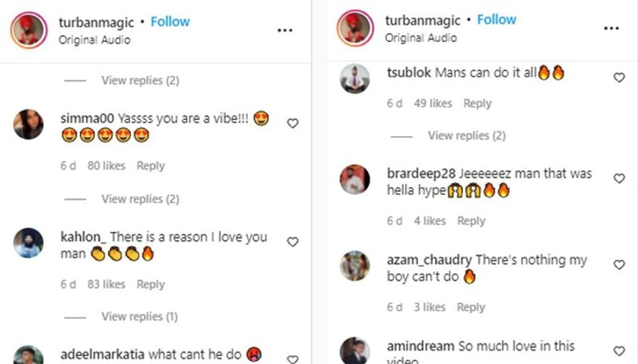The height and width of the screenshot is (364, 638).
Task: Open kahlon_'s profile avatar
Action: 28,243
